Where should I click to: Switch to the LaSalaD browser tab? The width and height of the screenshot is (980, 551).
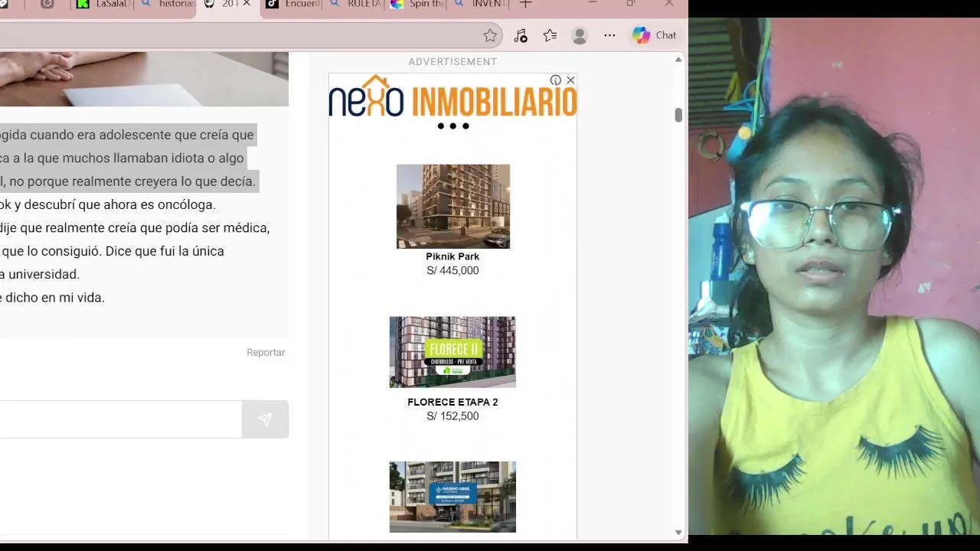click(103, 5)
